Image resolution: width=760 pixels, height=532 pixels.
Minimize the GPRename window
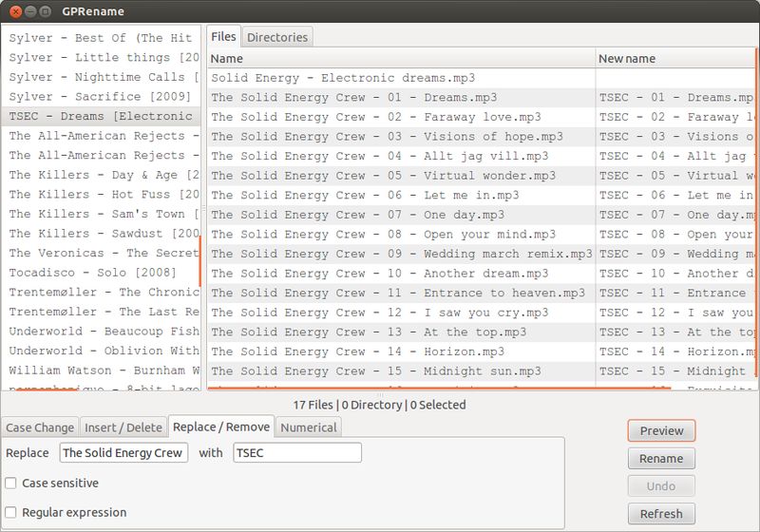(x=30, y=11)
